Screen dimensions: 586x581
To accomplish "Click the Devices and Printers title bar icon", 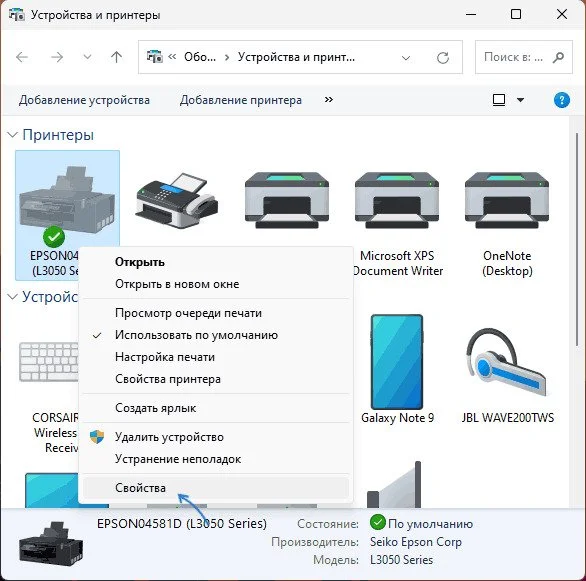I will point(16,15).
